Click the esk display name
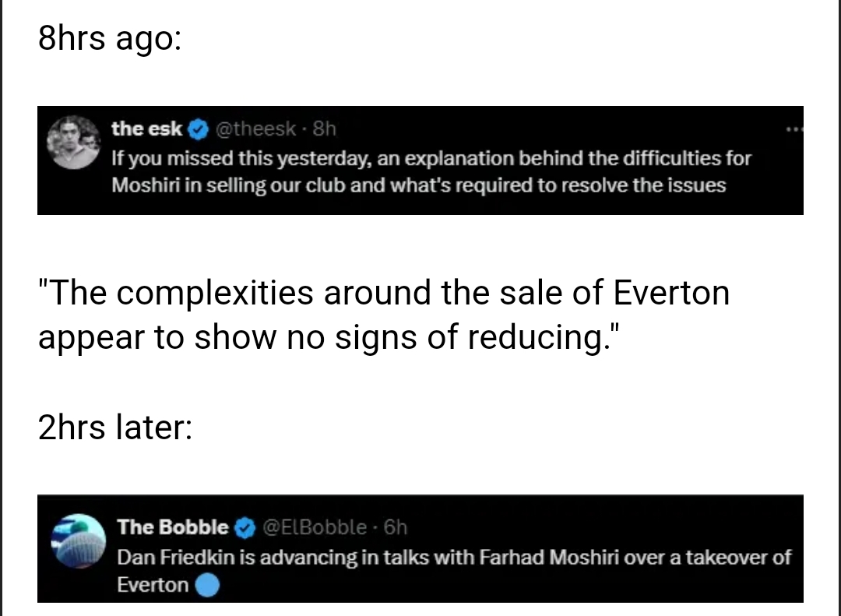The image size is (841, 616). coord(147,128)
